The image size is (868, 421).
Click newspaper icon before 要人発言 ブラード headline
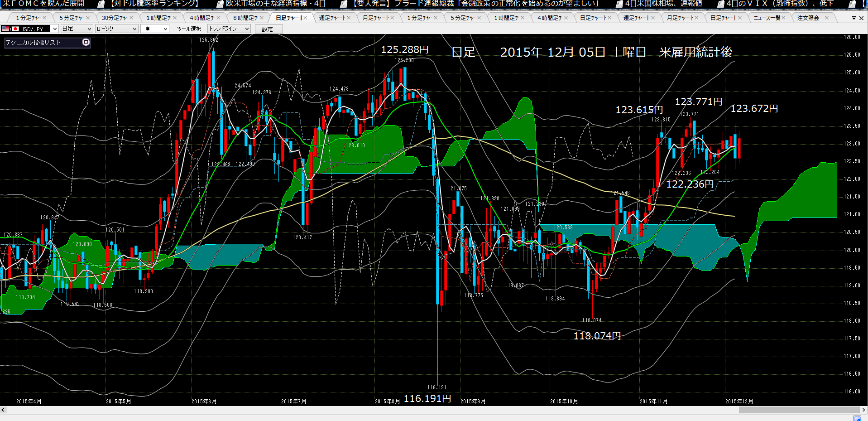coord(344,4)
